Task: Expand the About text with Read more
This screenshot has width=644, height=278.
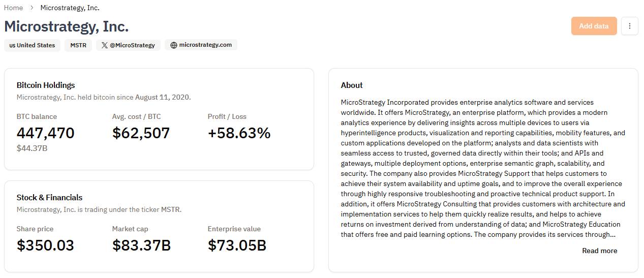Action: pos(600,251)
